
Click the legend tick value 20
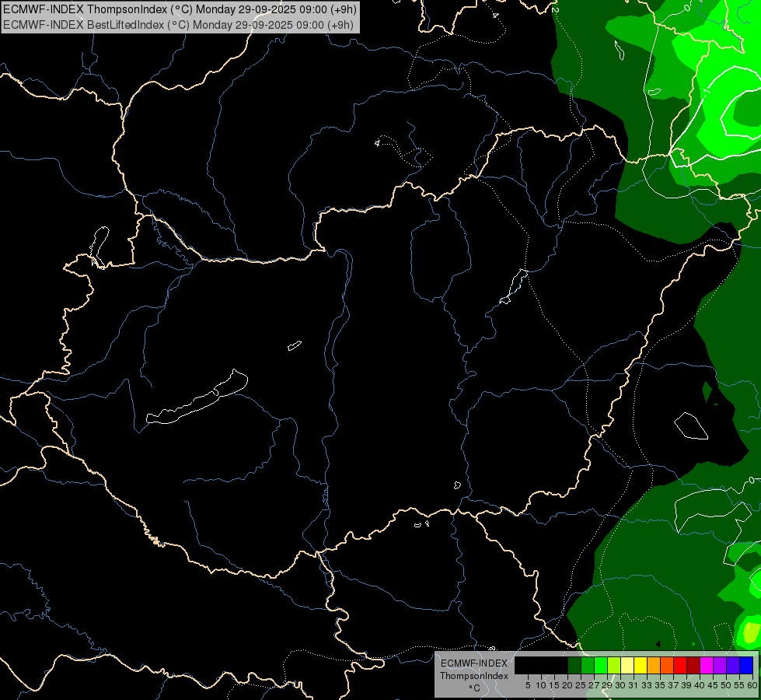click(x=568, y=685)
